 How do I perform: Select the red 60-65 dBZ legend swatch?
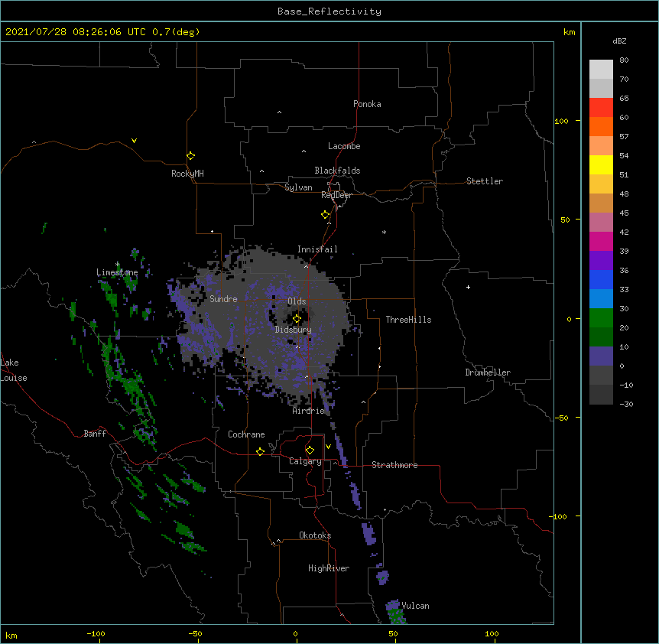click(601, 107)
